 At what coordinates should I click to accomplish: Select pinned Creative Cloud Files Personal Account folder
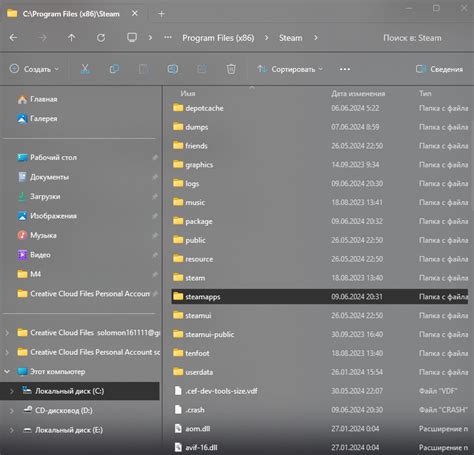(x=84, y=294)
